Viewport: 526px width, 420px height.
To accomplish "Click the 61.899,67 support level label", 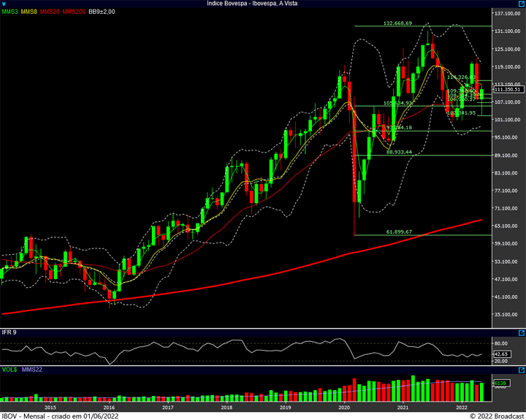I will click(x=399, y=232).
